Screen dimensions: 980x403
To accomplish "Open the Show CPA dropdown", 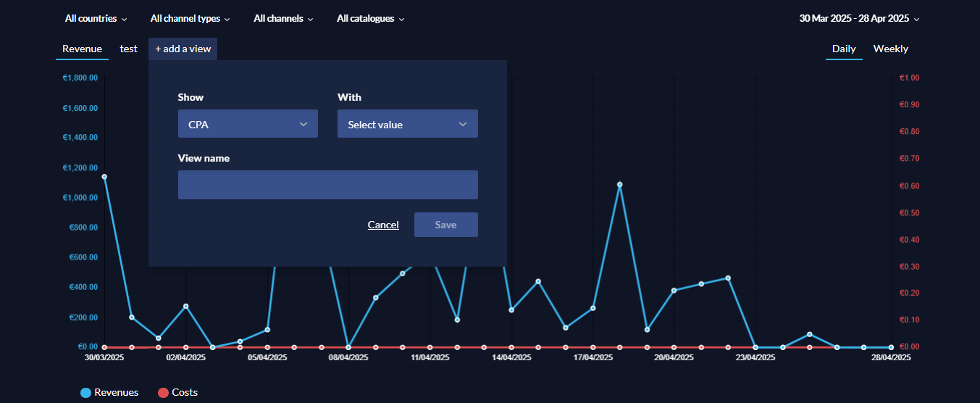I will [248, 124].
